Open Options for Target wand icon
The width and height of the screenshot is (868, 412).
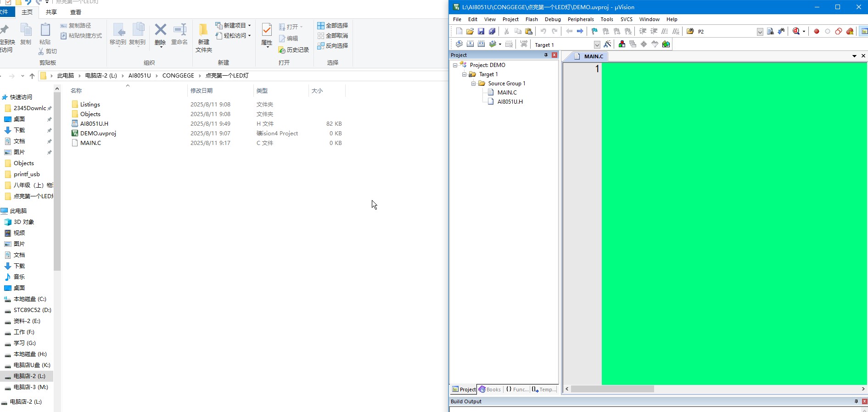pos(607,44)
